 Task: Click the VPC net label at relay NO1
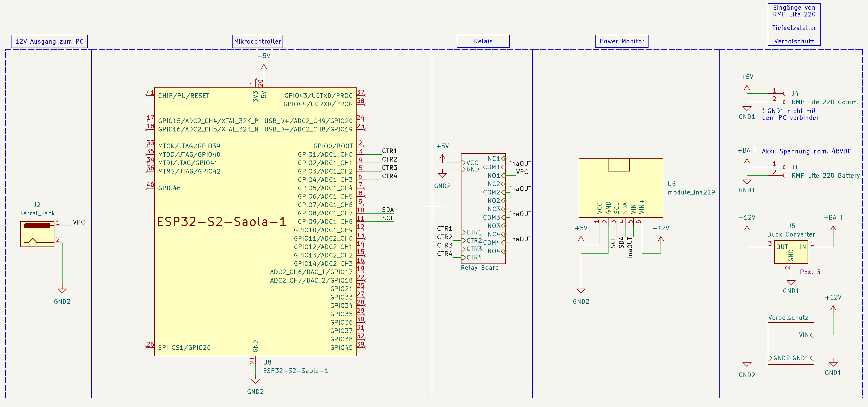(x=522, y=172)
